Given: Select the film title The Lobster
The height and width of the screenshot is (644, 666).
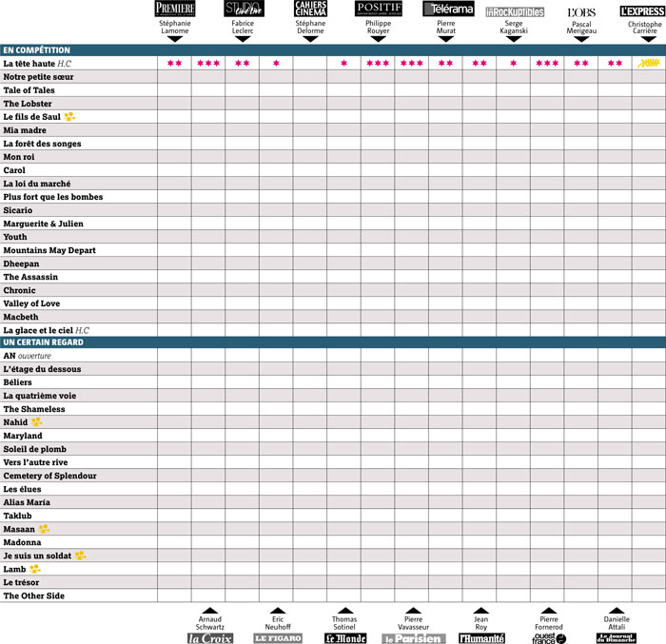Looking at the screenshot, I should coord(28,104).
